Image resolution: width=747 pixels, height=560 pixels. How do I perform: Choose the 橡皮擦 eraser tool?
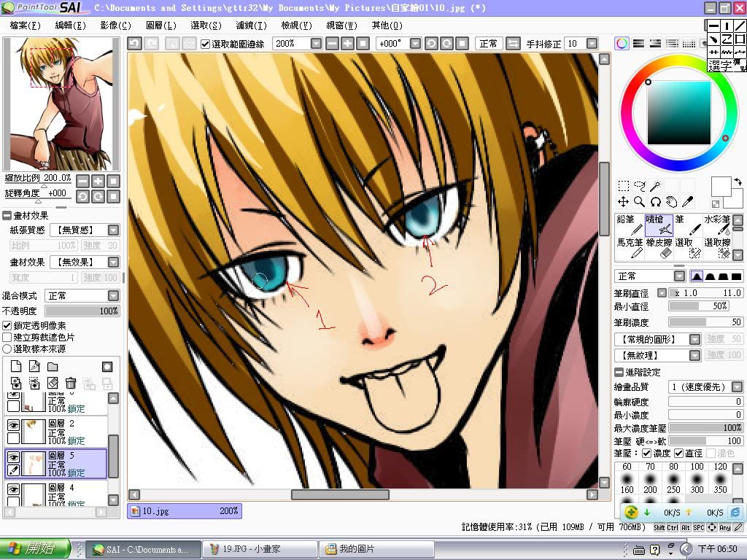pos(659,248)
